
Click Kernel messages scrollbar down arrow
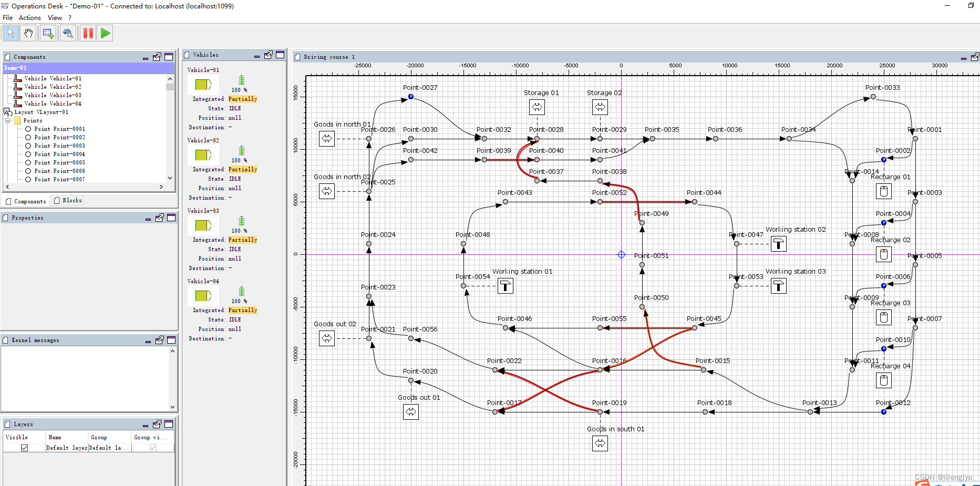pos(172,407)
